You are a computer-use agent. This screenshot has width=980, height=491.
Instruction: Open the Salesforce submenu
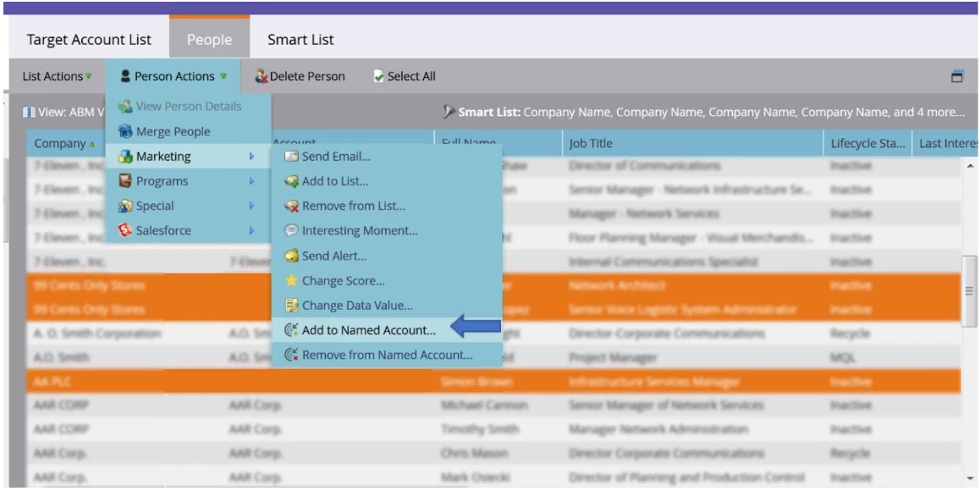tap(188, 231)
